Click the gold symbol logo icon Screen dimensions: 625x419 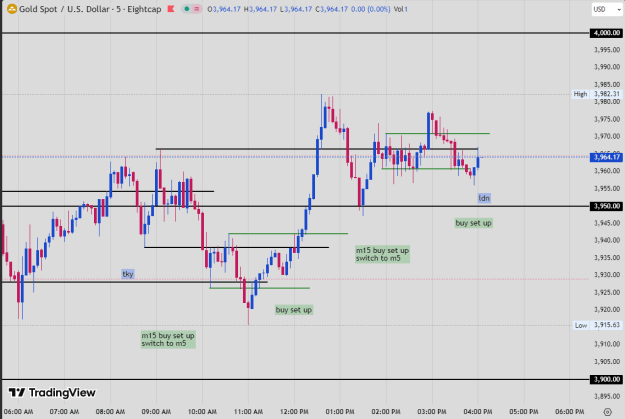click(x=12, y=9)
